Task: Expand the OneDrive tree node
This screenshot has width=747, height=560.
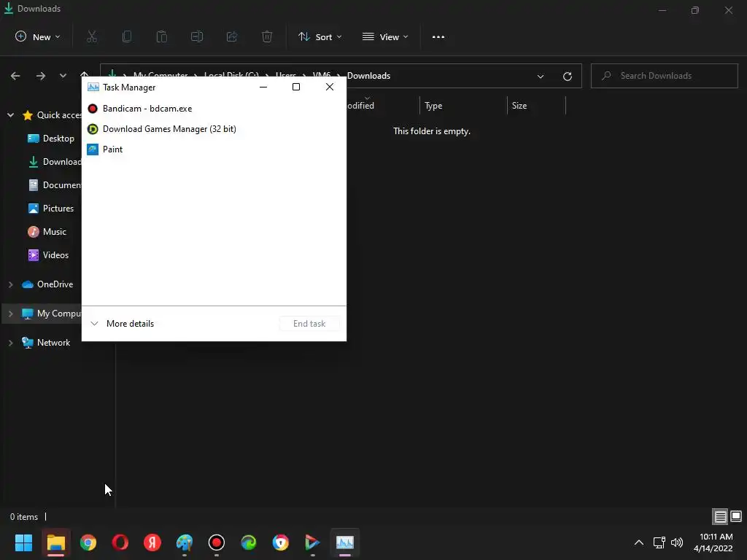Action: click(x=10, y=284)
